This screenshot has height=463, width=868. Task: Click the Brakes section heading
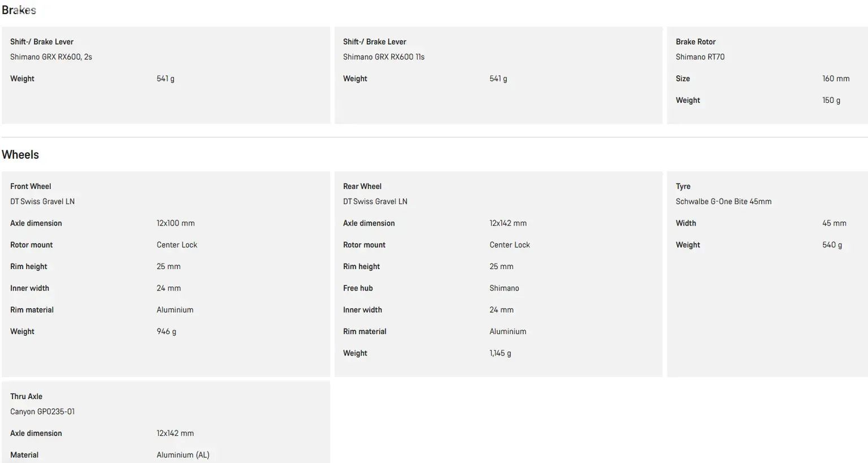(19, 10)
